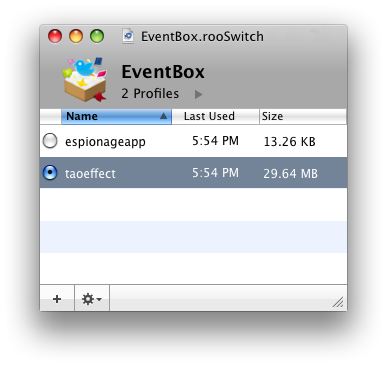Close the window with red button
Viewport: 387px width, 366px height.
pyautogui.click(x=55, y=36)
